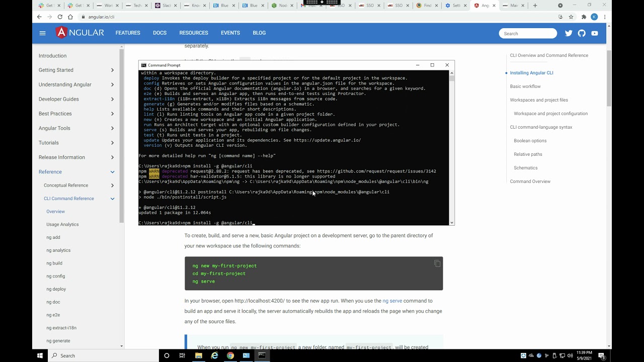The height and width of the screenshot is (362, 644).
Task: Open the BLOG nav item
Action: click(x=259, y=33)
